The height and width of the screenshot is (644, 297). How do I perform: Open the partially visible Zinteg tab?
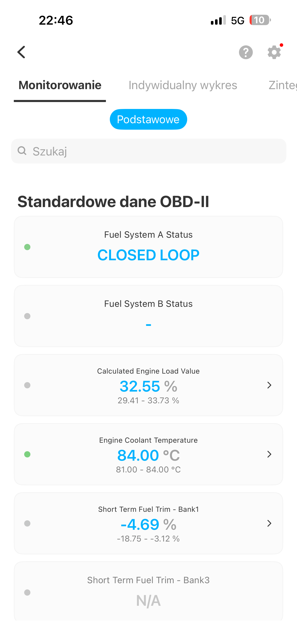[282, 85]
